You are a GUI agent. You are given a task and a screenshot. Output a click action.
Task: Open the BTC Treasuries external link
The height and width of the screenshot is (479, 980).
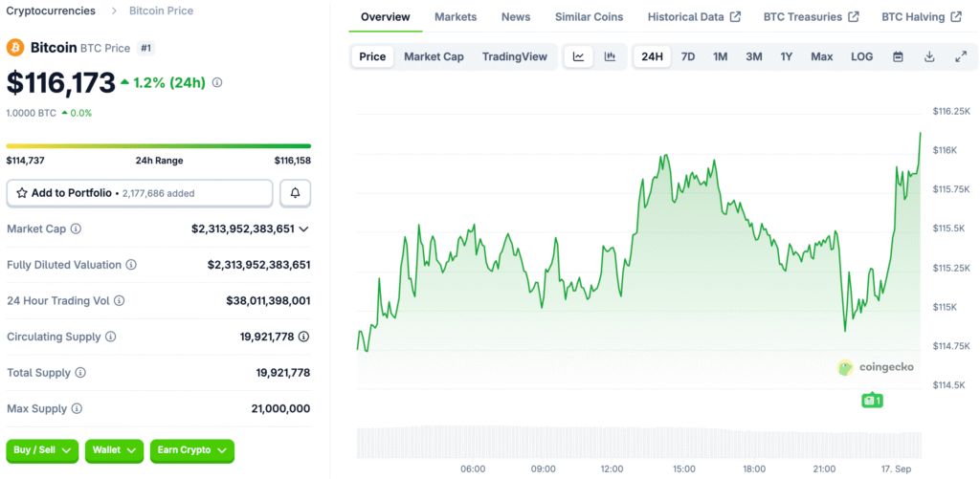[812, 17]
